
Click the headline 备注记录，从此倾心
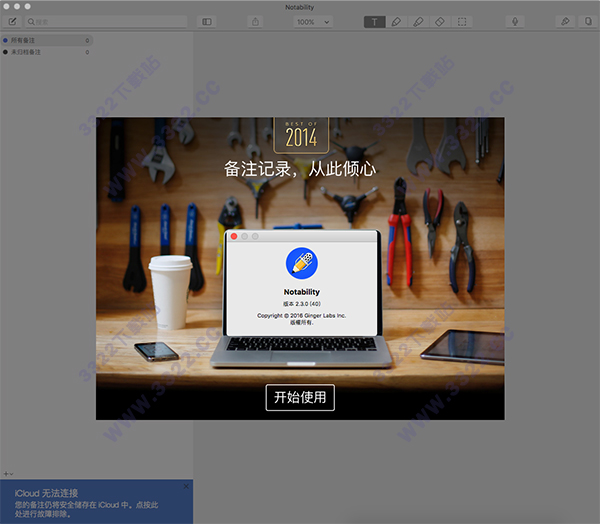pos(300,169)
